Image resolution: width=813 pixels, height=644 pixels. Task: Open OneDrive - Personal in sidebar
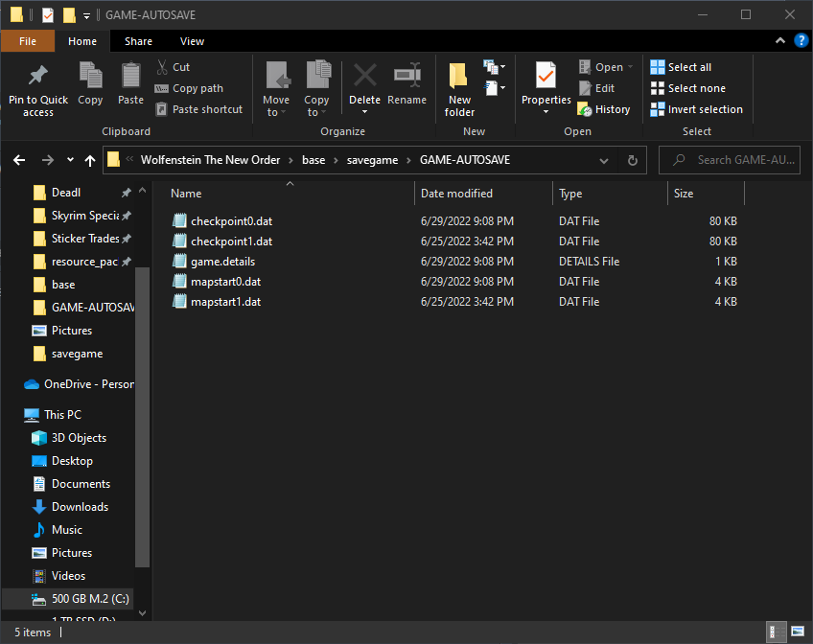79,384
